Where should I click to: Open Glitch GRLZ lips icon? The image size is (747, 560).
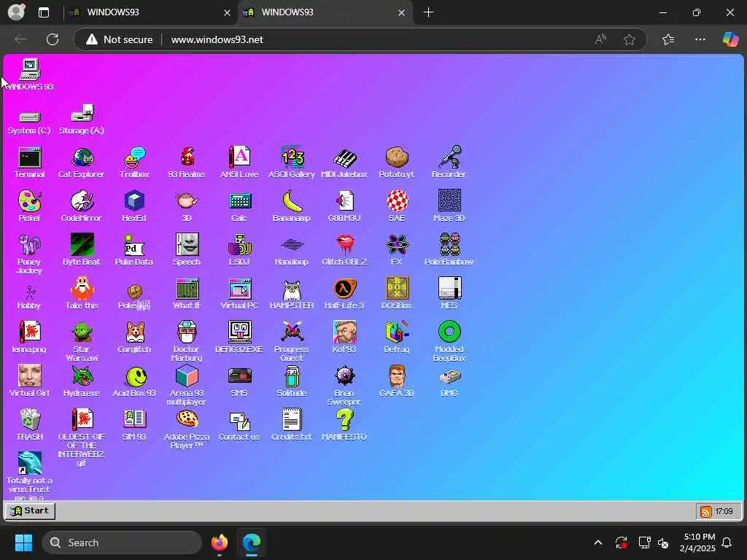coord(344,250)
